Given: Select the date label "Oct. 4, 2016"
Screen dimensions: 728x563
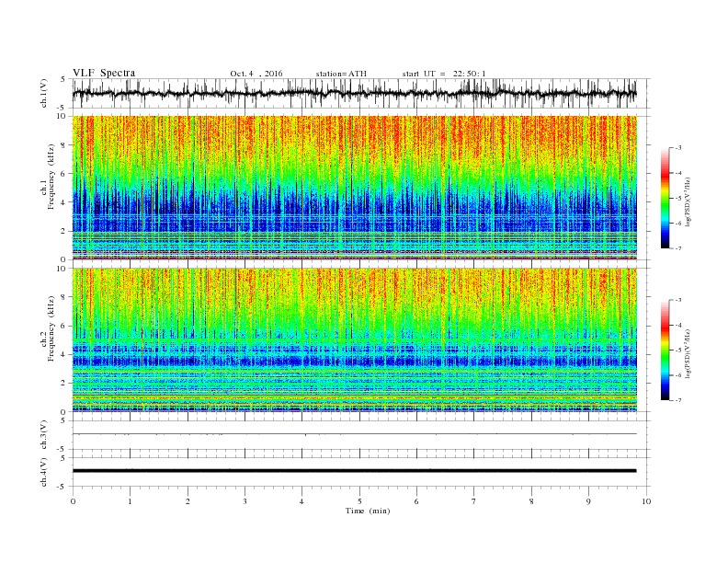Looking at the screenshot, I should [256, 74].
